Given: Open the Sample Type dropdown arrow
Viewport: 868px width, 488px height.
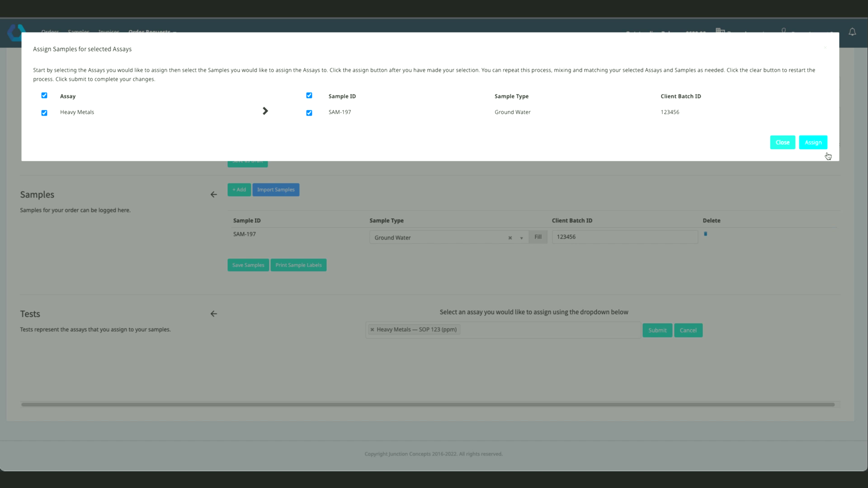Looking at the screenshot, I should [x=521, y=238].
